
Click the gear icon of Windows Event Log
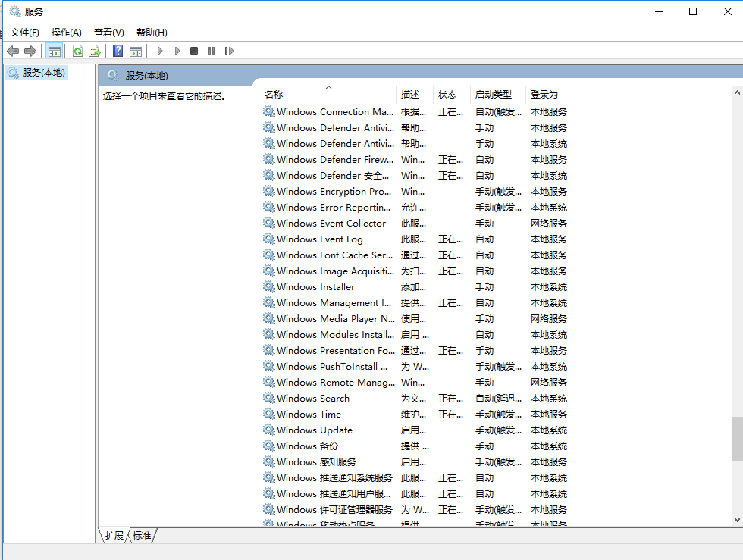click(x=269, y=239)
